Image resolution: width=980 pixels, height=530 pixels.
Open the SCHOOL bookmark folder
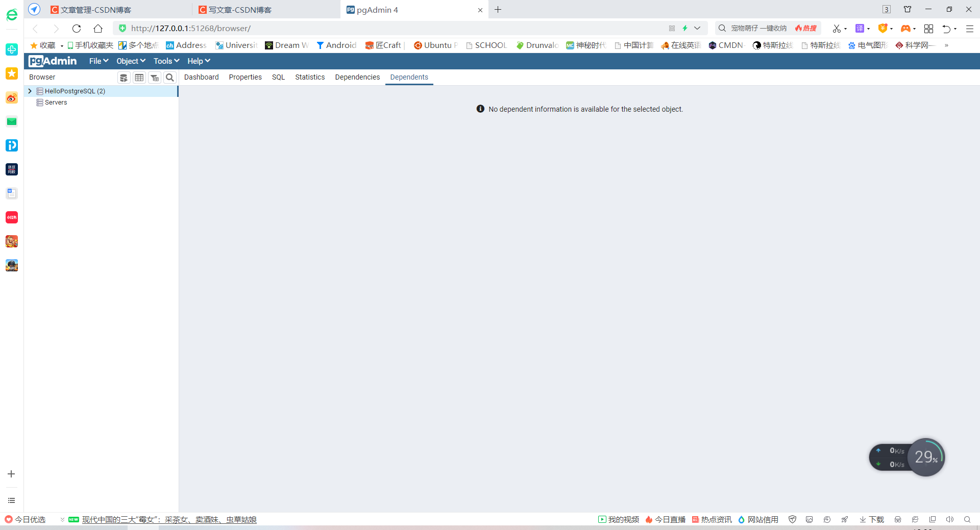pos(486,45)
